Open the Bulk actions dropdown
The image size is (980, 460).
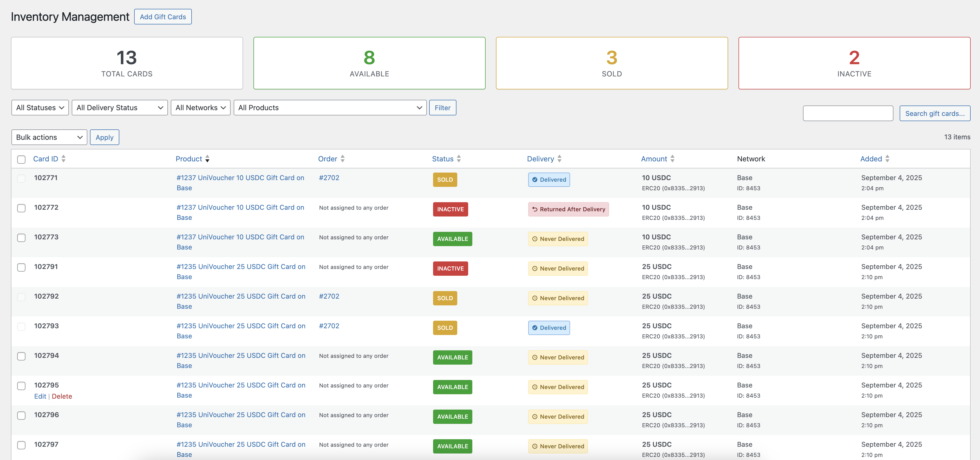[x=49, y=137]
